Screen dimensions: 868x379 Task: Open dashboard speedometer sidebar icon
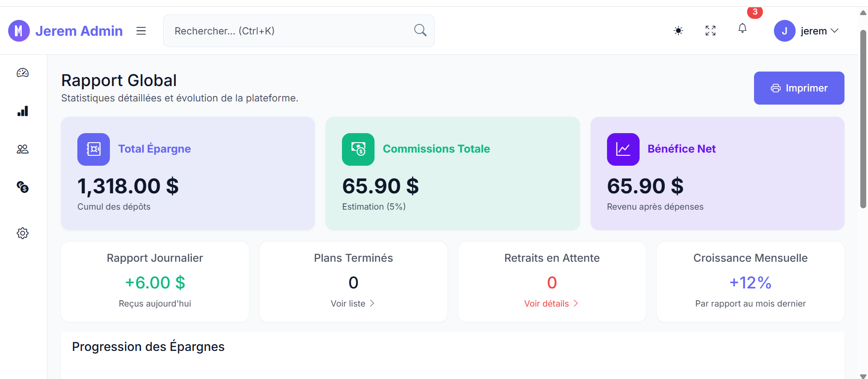coord(23,73)
